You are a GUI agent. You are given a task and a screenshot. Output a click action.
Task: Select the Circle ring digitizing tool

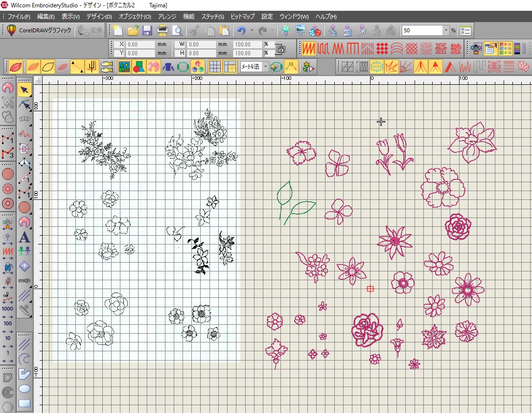(8, 204)
